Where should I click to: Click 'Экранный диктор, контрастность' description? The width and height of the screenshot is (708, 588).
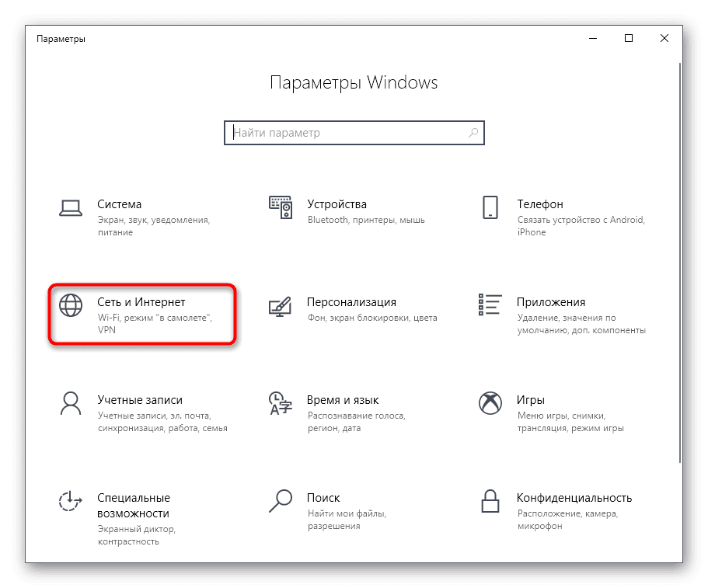point(137,535)
